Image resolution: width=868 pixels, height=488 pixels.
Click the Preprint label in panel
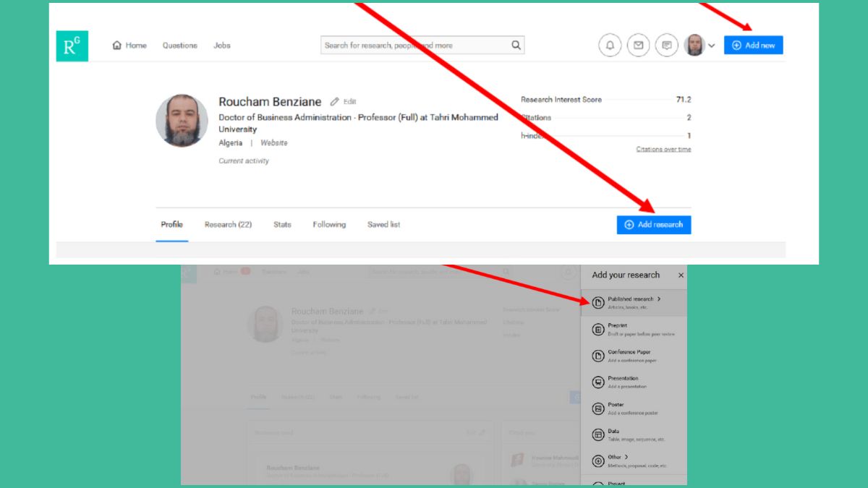click(618, 325)
